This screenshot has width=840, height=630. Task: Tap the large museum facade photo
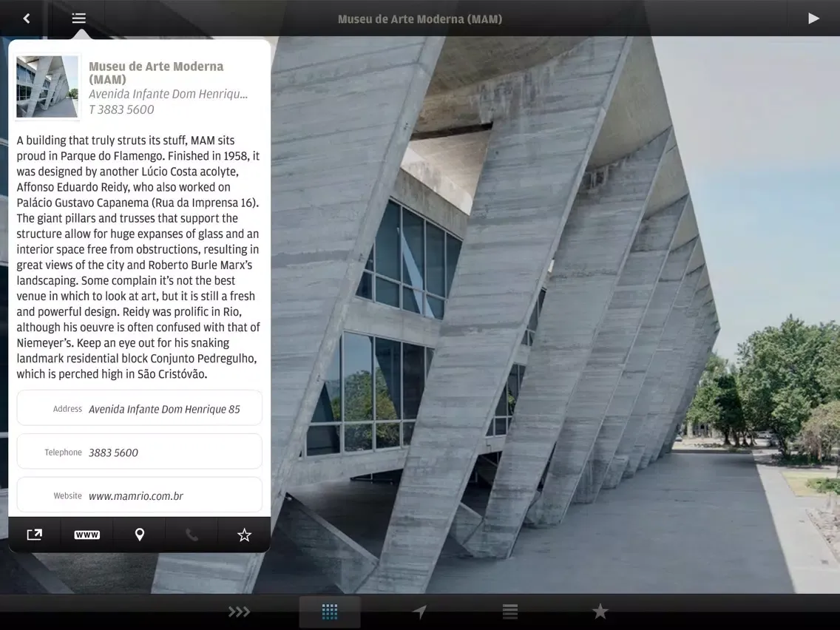coord(555,314)
